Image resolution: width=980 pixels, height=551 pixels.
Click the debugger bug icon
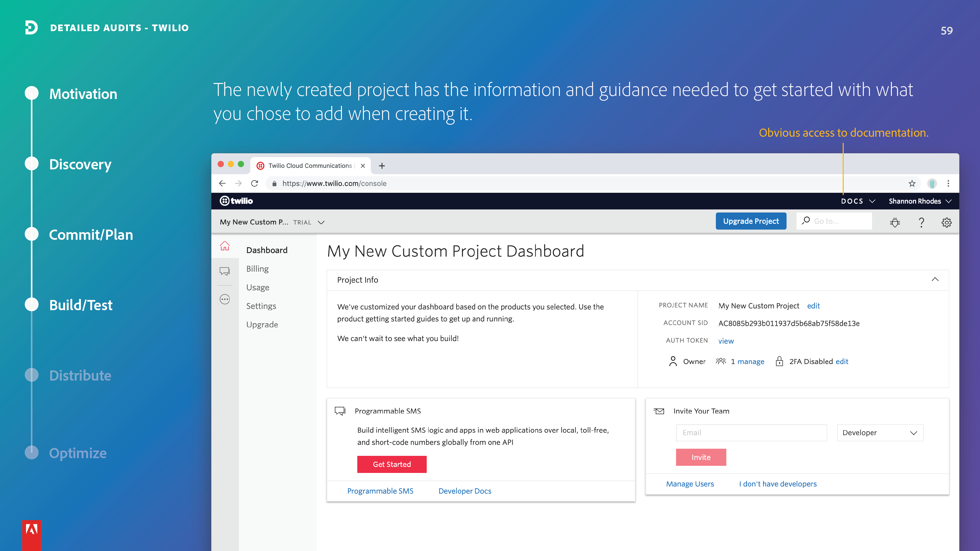895,222
